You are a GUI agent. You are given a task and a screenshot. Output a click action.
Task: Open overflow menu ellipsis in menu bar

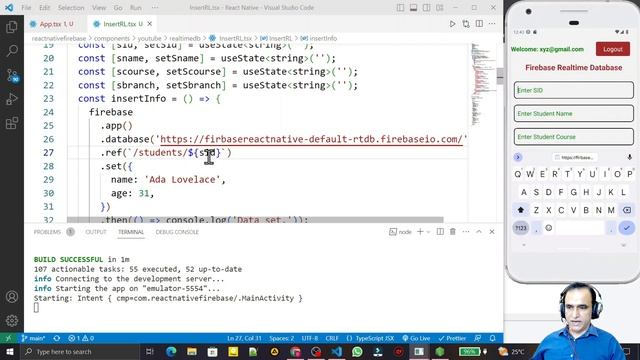pyautogui.click(x=155, y=8)
